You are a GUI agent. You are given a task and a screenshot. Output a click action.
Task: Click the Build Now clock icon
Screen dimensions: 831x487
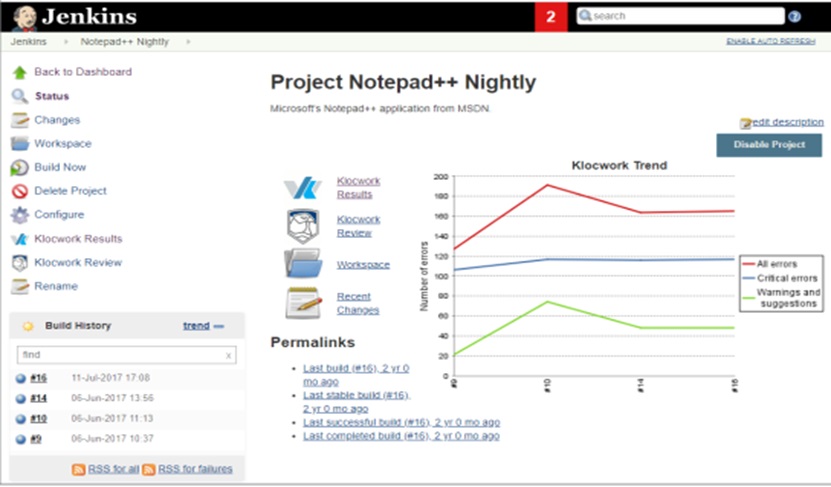tap(20, 167)
